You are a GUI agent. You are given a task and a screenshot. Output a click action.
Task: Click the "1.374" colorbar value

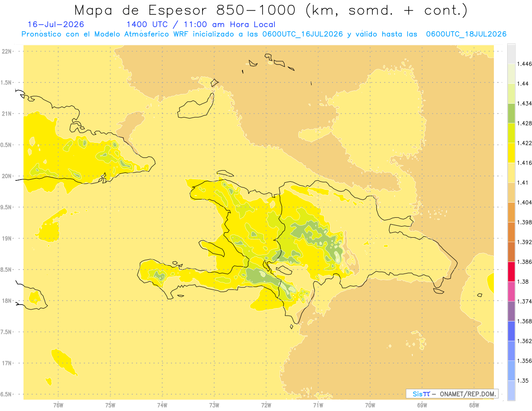click(525, 301)
